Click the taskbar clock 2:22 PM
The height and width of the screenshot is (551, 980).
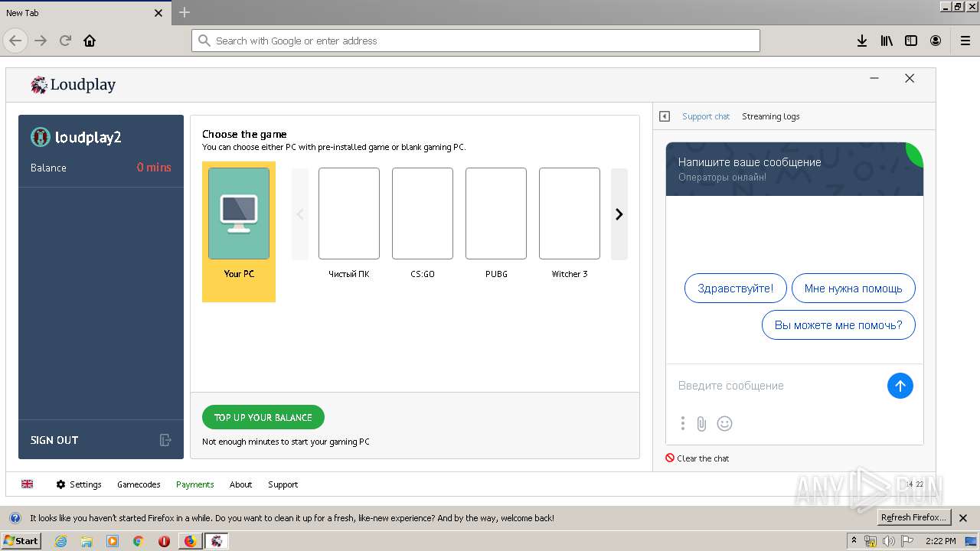pos(941,541)
